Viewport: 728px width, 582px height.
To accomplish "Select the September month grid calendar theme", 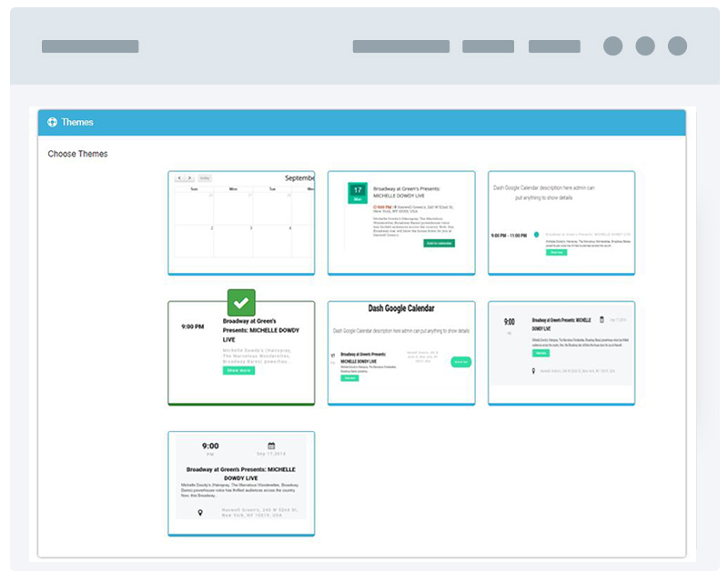I will (241, 223).
